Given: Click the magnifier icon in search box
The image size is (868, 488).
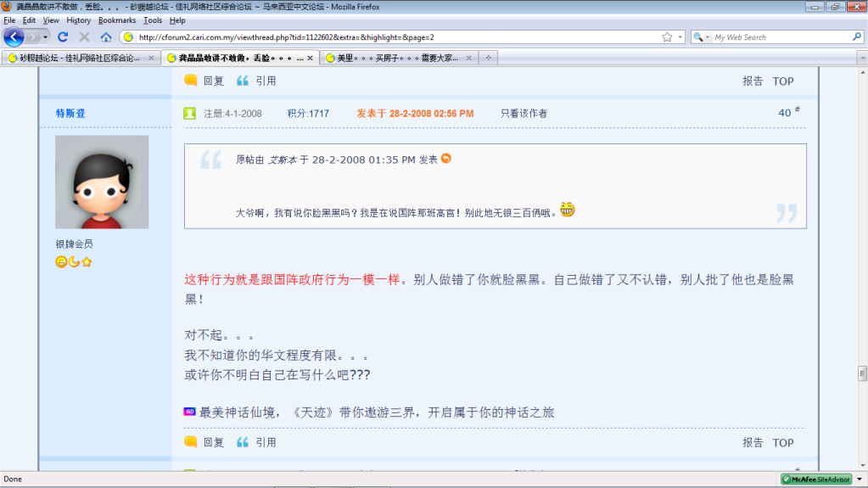Looking at the screenshot, I should [x=857, y=37].
